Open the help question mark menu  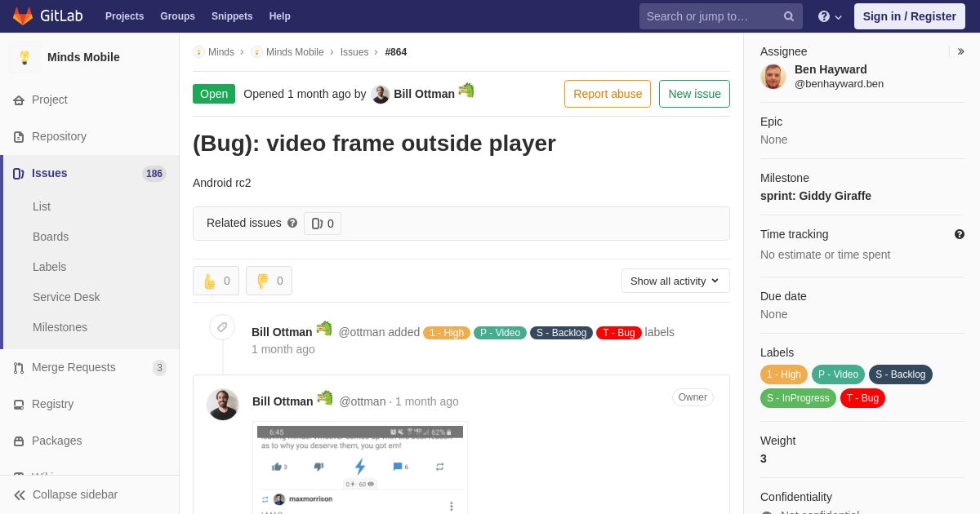click(830, 16)
